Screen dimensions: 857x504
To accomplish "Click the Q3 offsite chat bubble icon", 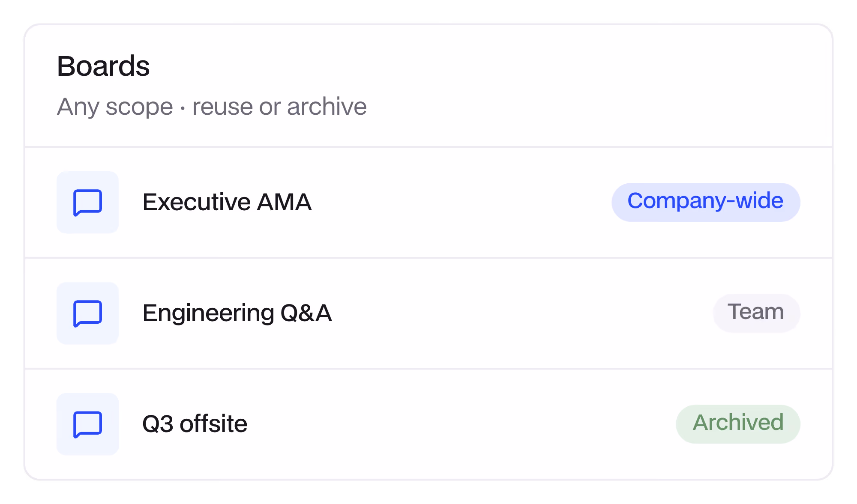I will pos(88,424).
